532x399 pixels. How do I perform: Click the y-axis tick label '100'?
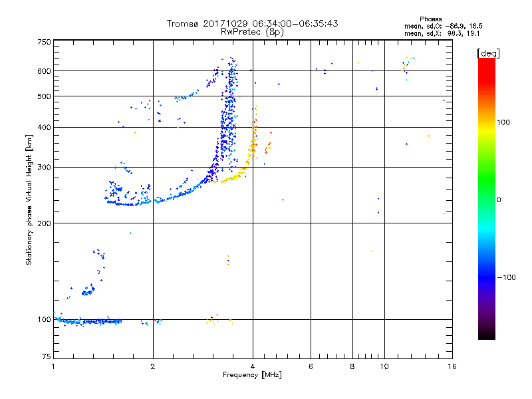pyautogui.click(x=44, y=320)
